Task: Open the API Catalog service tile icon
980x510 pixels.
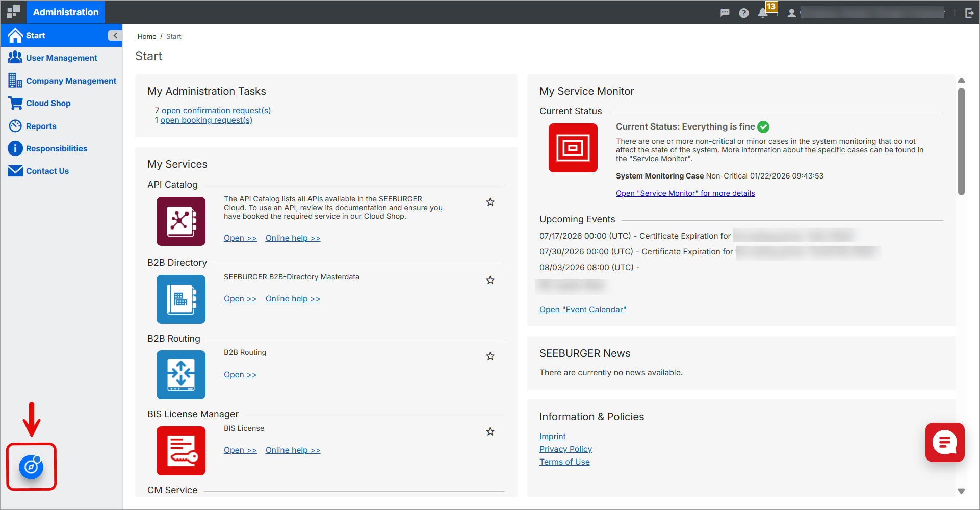Action: coord(181,221)
